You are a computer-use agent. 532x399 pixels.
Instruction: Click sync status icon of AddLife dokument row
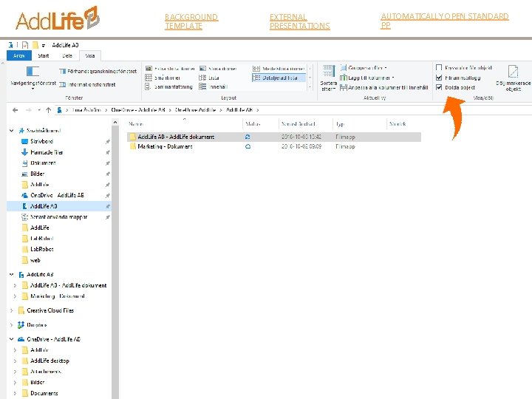pos(248,137)
